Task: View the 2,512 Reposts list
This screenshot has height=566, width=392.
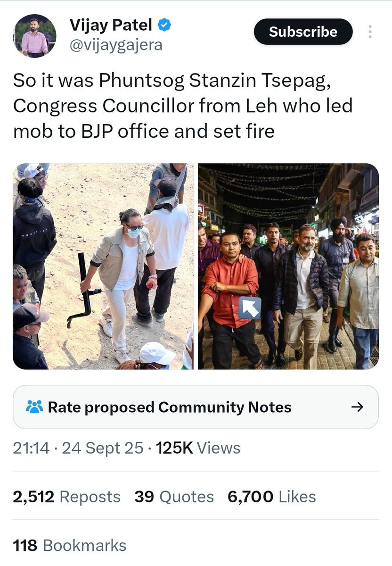Action: click(x=66, y=496)
